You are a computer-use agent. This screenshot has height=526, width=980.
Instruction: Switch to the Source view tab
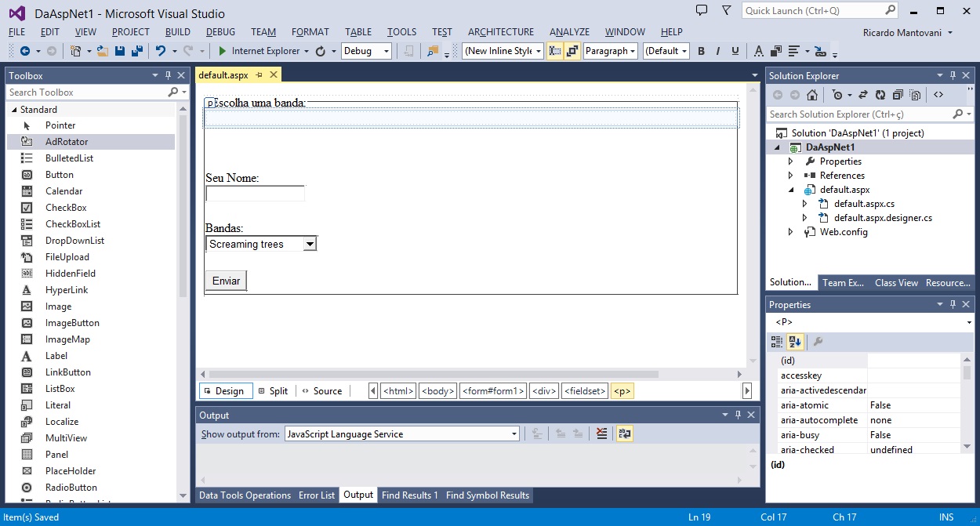point(322,391)
